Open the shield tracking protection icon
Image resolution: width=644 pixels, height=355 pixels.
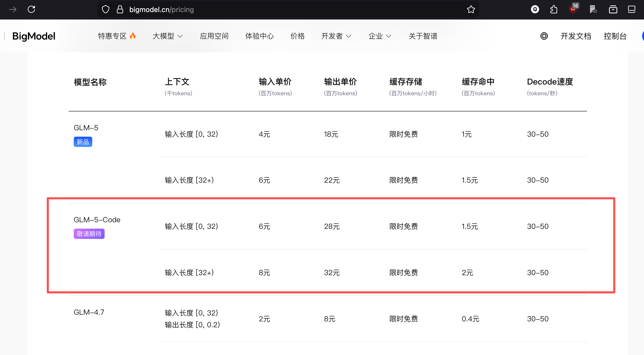coord(106,10)
